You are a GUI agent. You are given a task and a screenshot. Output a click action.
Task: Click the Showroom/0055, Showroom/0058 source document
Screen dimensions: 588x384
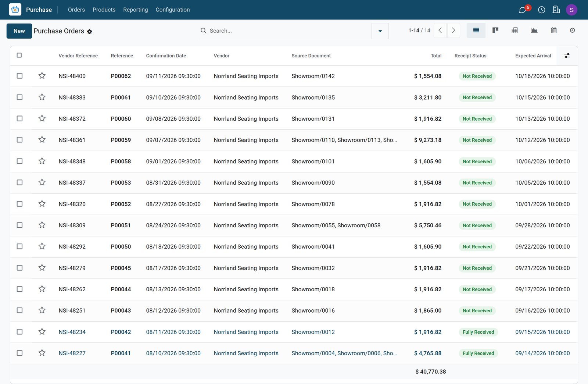(336, 225)
